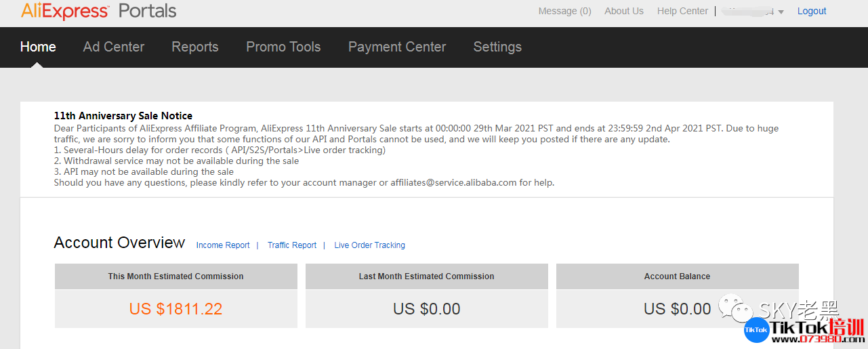Viewport: 868px width, 349px height.
Task: Navigate to Promo Tools
Action: [x=283, y=47]
